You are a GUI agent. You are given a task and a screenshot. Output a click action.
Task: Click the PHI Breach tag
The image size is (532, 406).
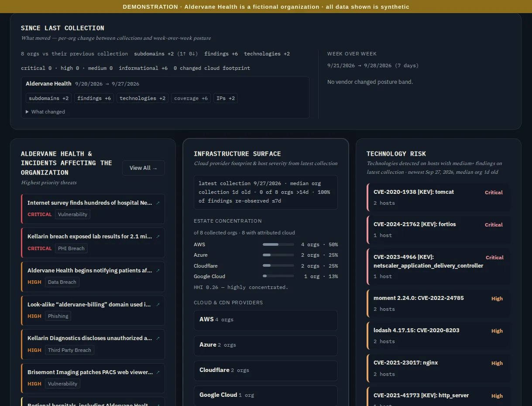(x=71, y=248)
